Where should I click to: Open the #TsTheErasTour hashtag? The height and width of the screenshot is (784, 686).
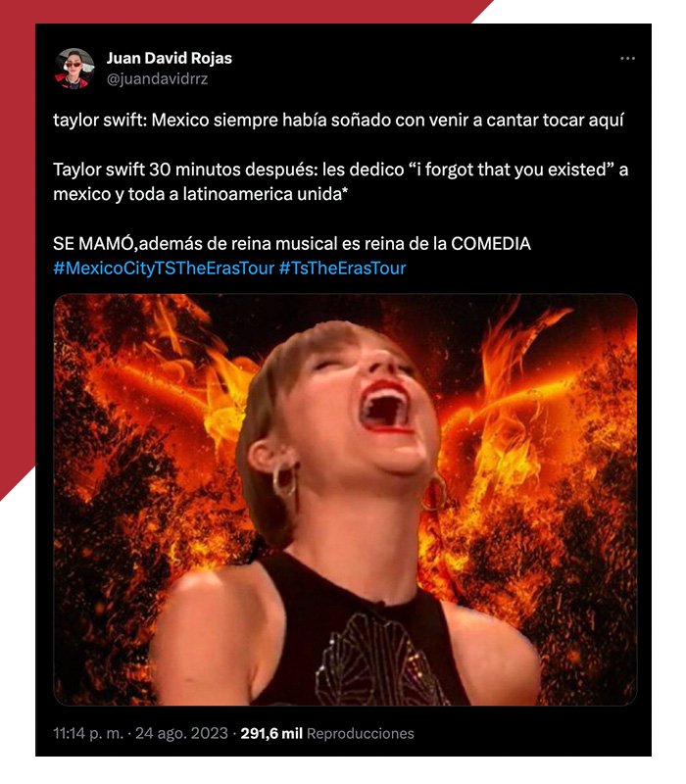[x=342, y=269]
